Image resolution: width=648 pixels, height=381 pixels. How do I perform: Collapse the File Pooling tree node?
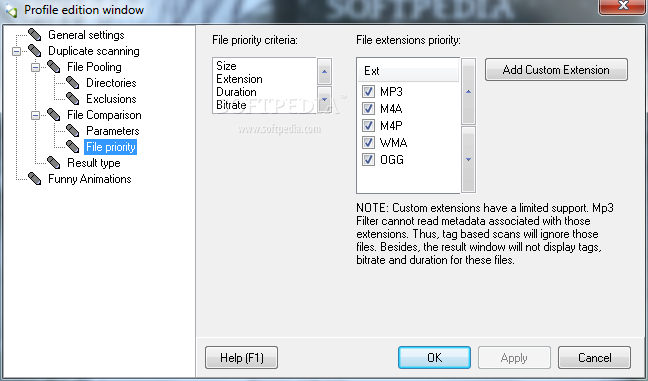[x=36, y=67]
